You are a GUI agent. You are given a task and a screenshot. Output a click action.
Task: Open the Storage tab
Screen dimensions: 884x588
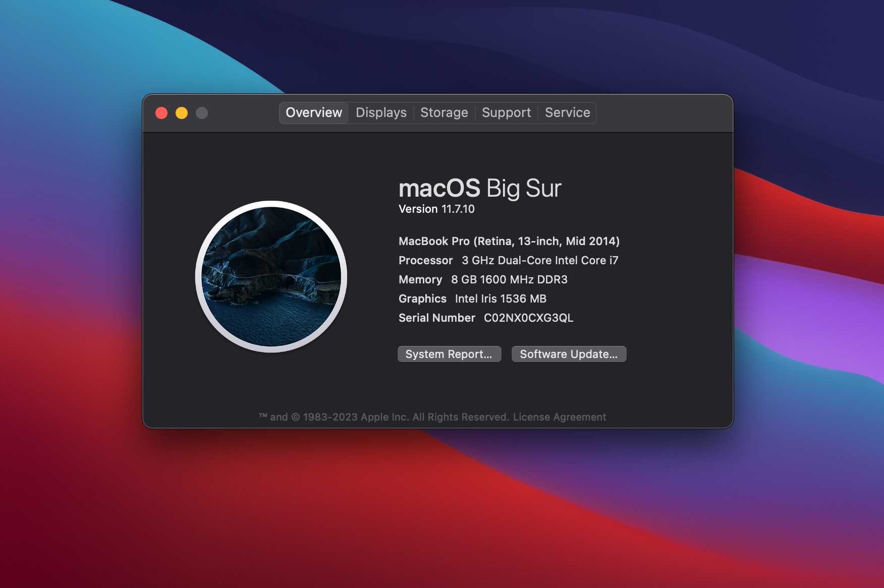coord(444,112)
